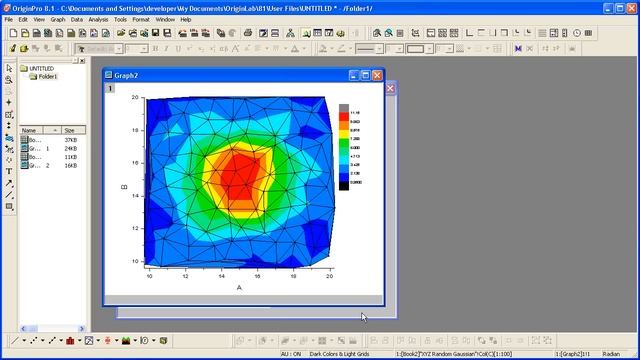Click the Add Time stamp clock icon
Viewport: 640px width, 360px height.
click(x=577, y=33)
